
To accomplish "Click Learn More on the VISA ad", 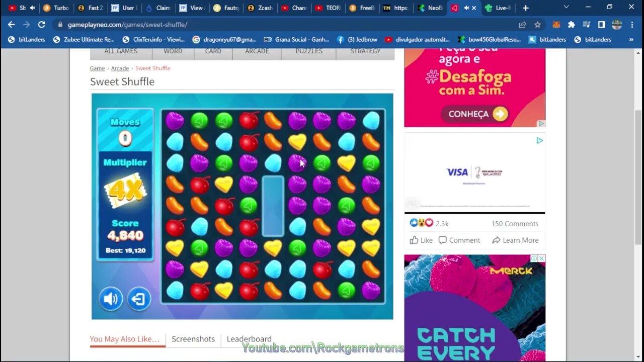I will pos(515,240).
